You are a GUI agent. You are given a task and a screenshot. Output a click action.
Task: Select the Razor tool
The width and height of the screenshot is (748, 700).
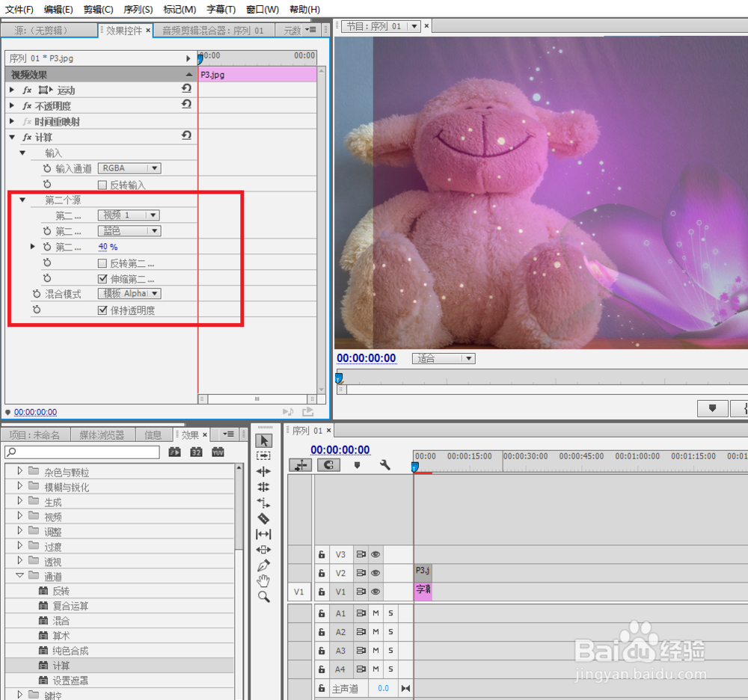263,518
